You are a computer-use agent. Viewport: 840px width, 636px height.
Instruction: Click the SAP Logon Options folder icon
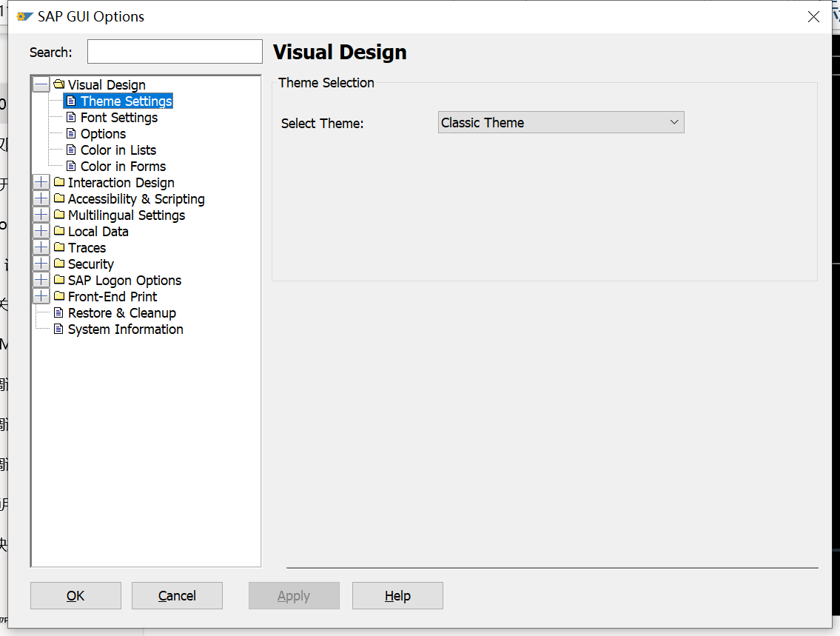[x=59, y=280]
